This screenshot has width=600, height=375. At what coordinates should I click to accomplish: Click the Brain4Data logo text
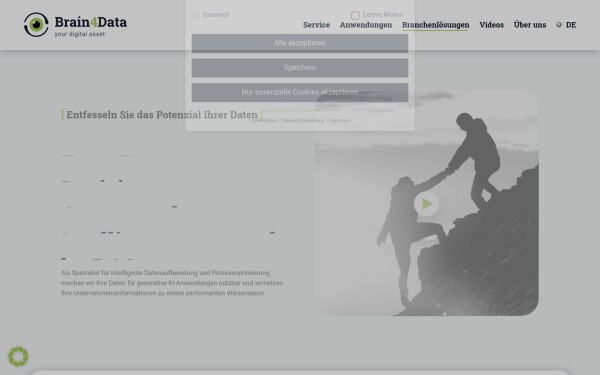pyautogui.click(x=91, y=22)
